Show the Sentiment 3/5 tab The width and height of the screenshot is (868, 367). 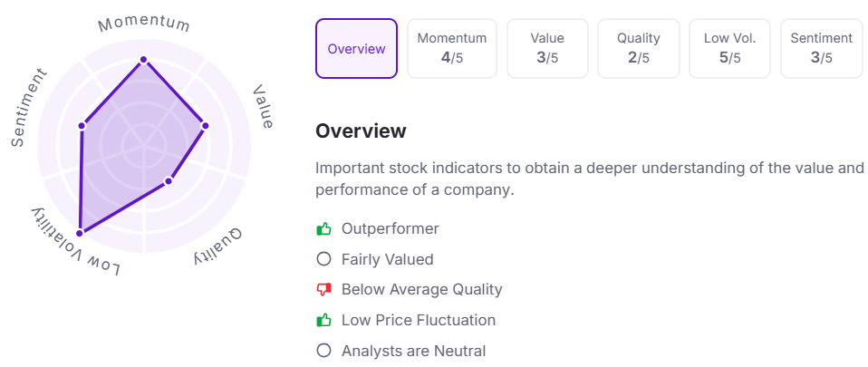(822, 49)
